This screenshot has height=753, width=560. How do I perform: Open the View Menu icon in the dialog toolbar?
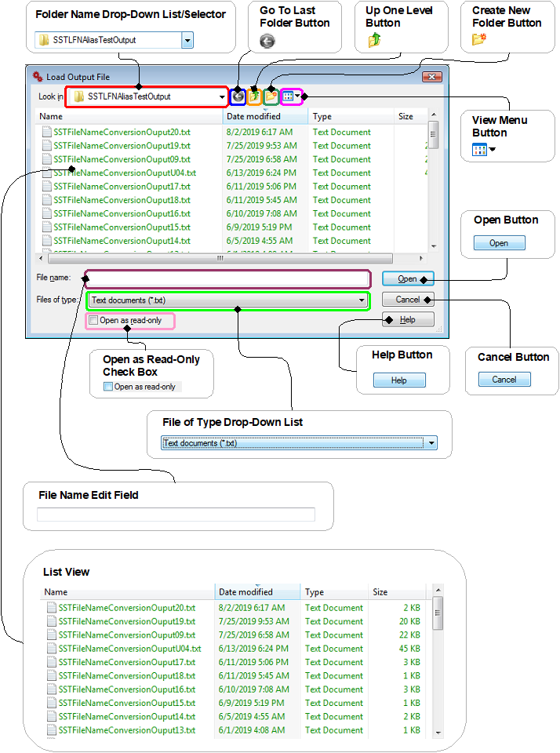(x=288, y=96)
